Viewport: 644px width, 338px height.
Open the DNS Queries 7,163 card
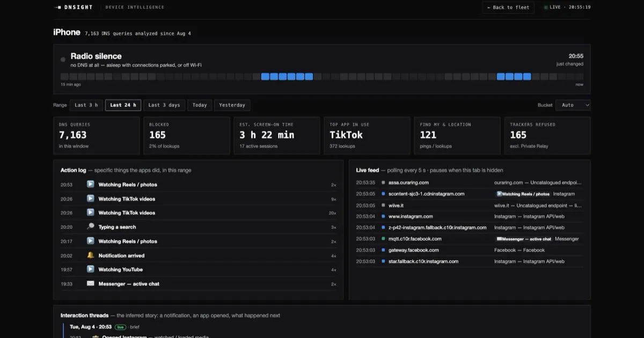[x=97, y=136]
